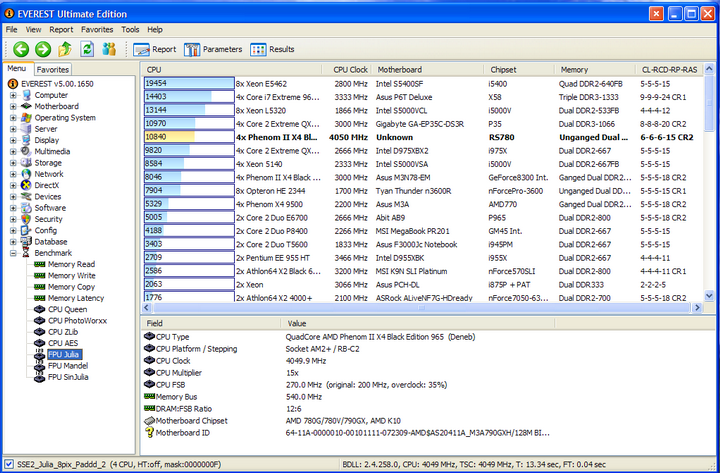Expand the Operating System tree node
This screenshot has height=473, width=720.
pos(13,118)
